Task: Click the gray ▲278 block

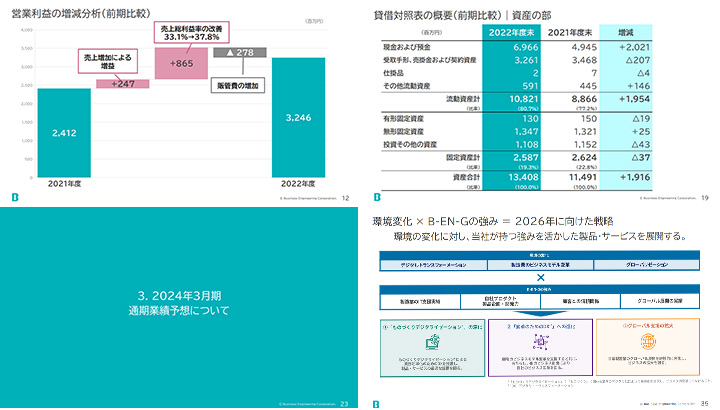Action: point(240,52)
